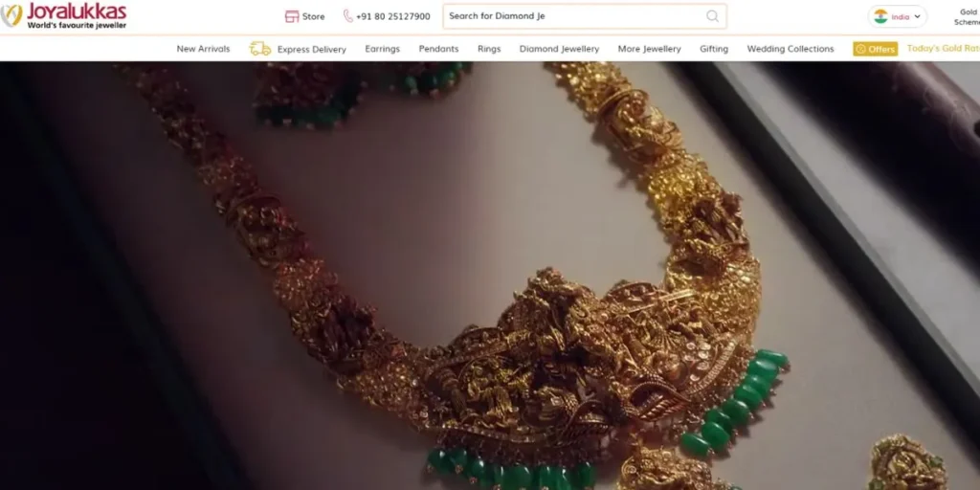The width and height of the screenshot is (980, 490).
Task: Click the Offers button
Action: pos(875,49)
